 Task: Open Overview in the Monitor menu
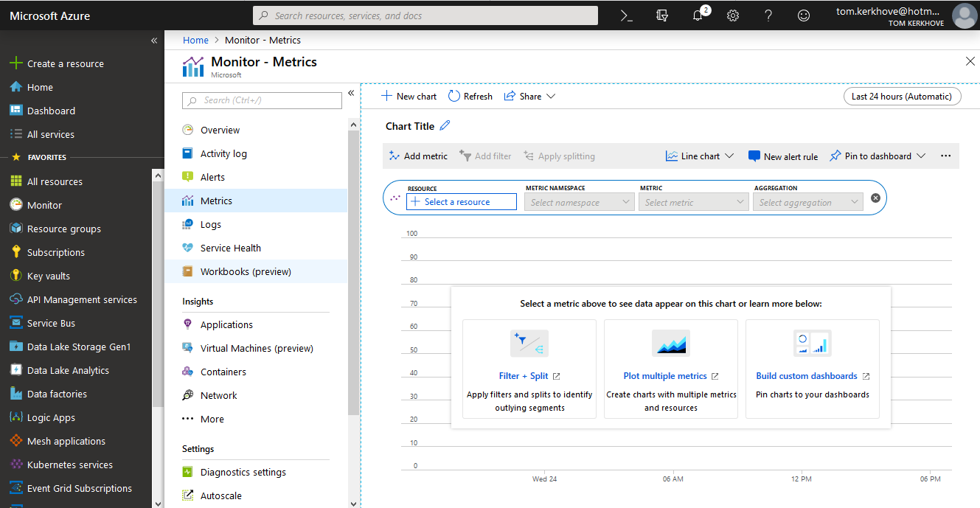(256, 130)
